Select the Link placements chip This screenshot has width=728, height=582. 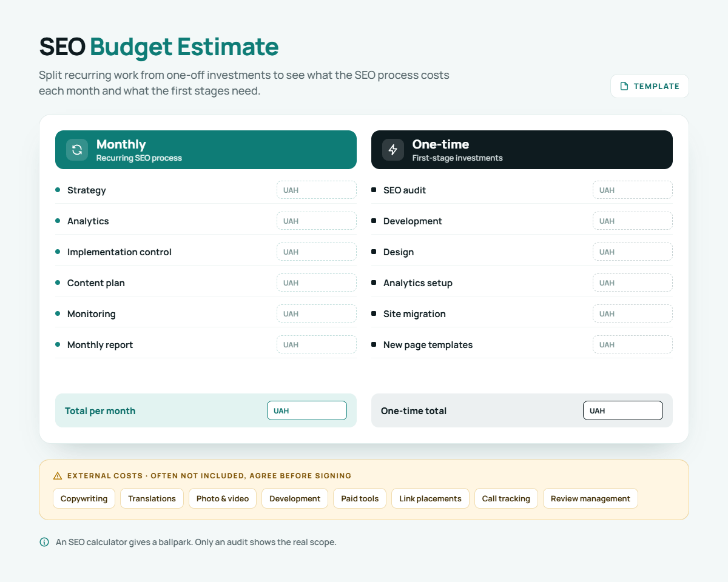click(x=430, y=498)
